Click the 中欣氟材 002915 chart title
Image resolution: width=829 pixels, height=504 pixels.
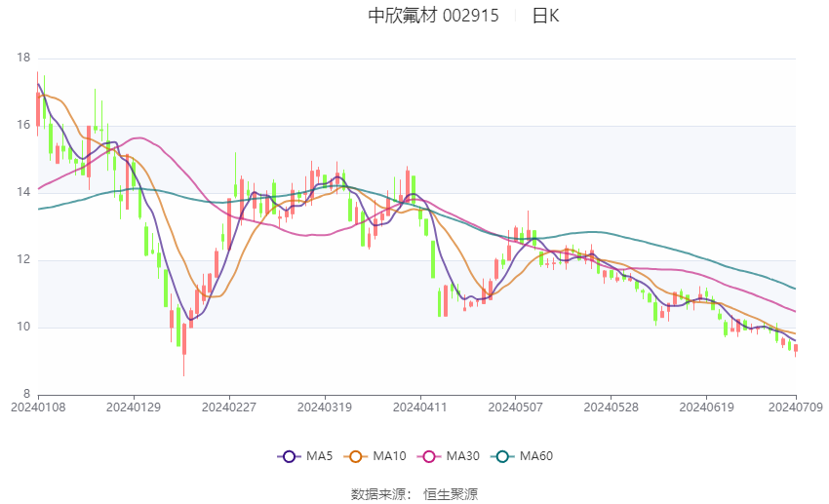434,16
